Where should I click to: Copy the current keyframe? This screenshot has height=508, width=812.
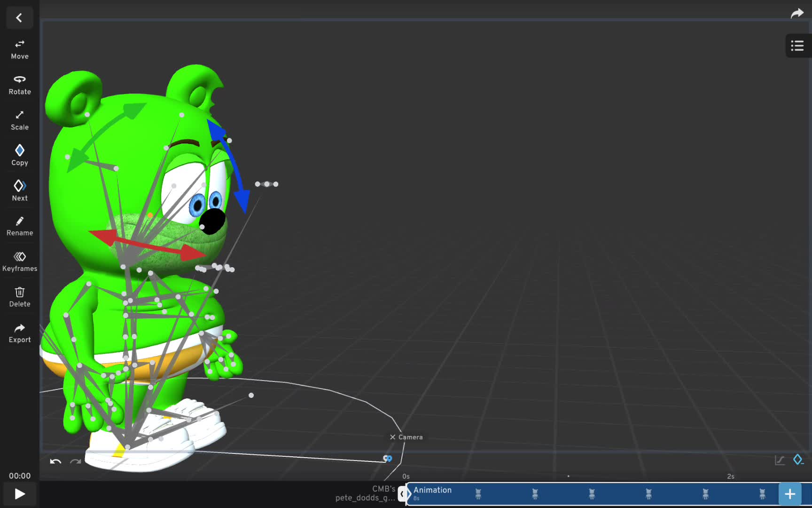point(20,156)
